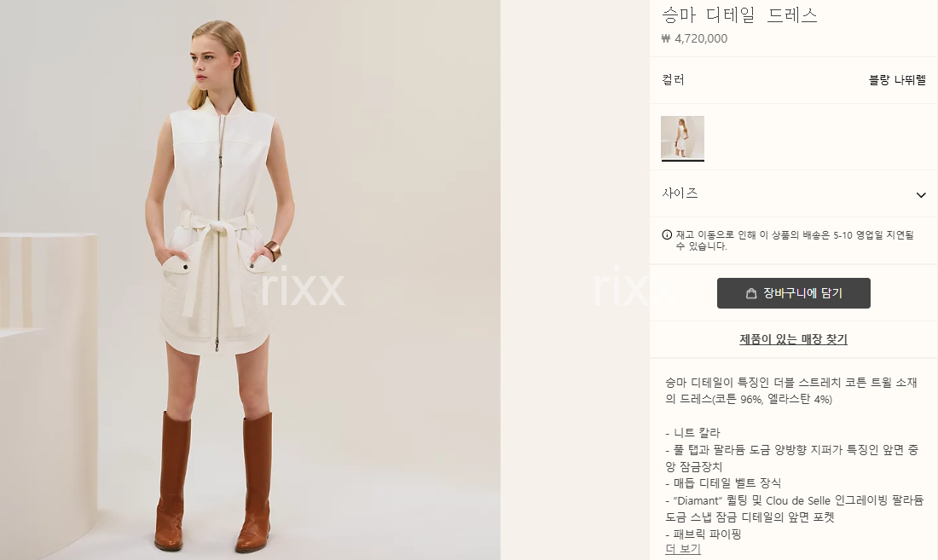Expand the 사이즈 chevron arrow

921,195
